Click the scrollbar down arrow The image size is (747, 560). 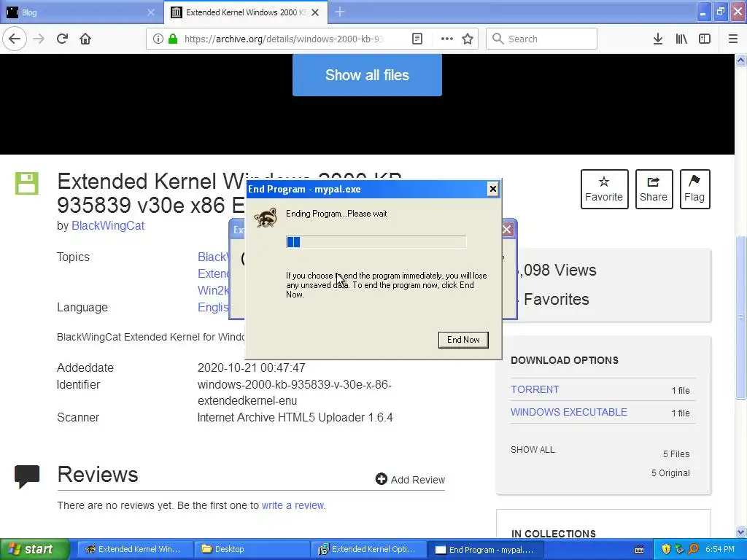740,532
